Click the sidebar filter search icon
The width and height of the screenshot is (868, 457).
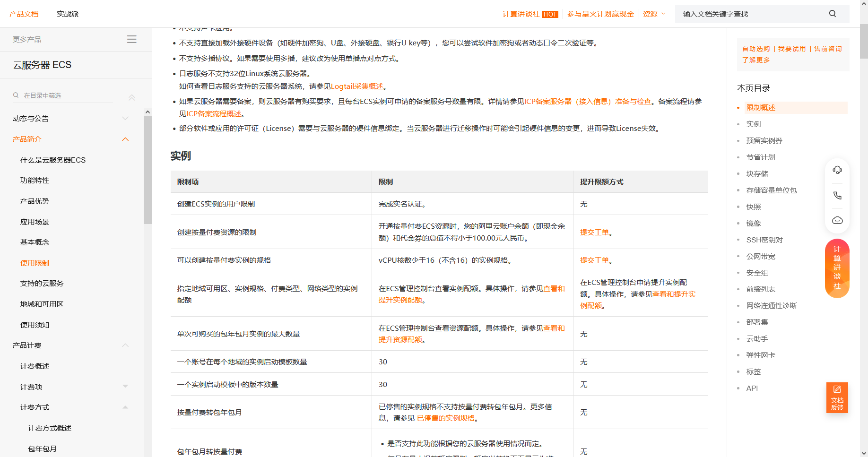tap(16, 95)
